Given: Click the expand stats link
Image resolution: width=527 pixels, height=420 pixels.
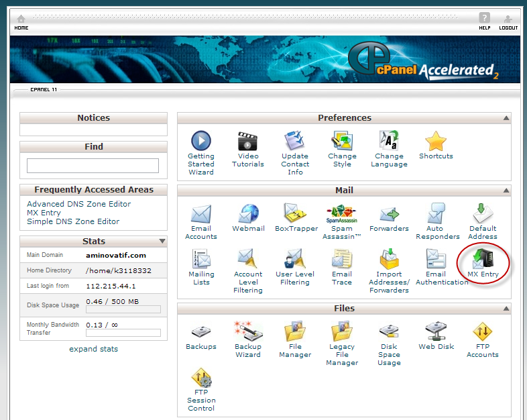Looking at the screenshot, I should (93, 349).
